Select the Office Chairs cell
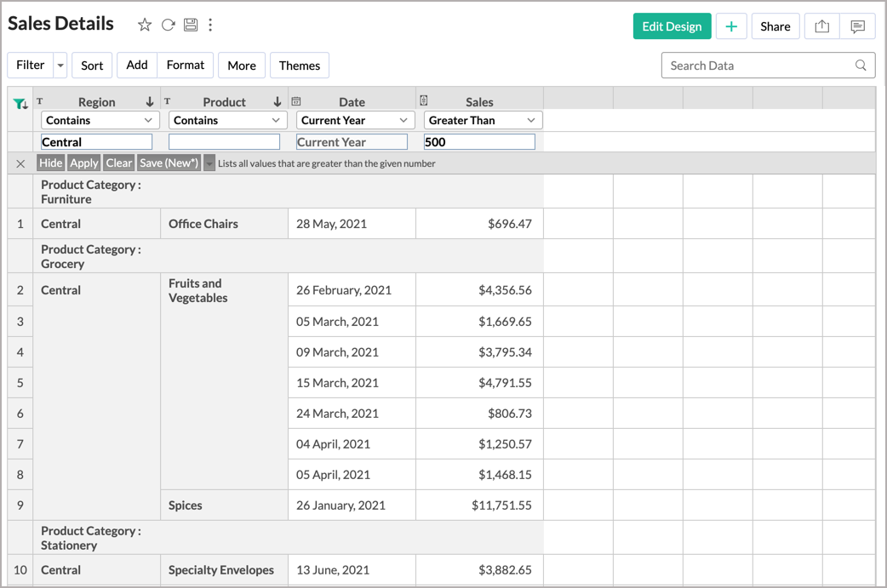Viewport: 887px width, 588px height. [225, 224]
